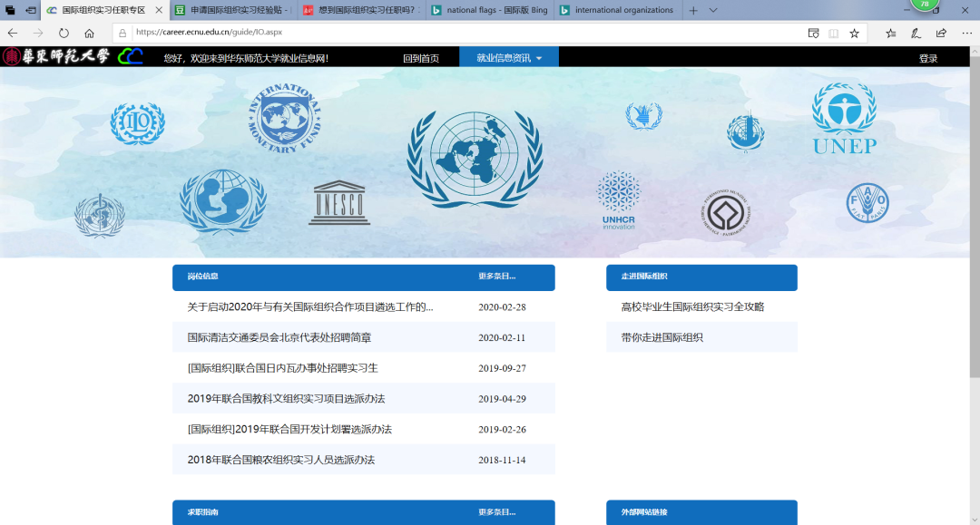Expand the 就业信息资讯 dropdown menu

coord(509,58)
